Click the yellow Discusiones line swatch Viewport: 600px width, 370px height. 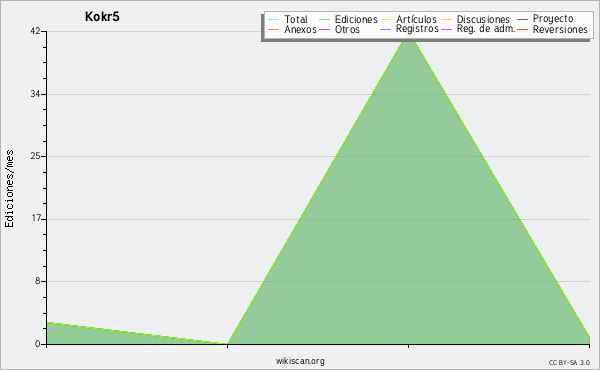447,19
